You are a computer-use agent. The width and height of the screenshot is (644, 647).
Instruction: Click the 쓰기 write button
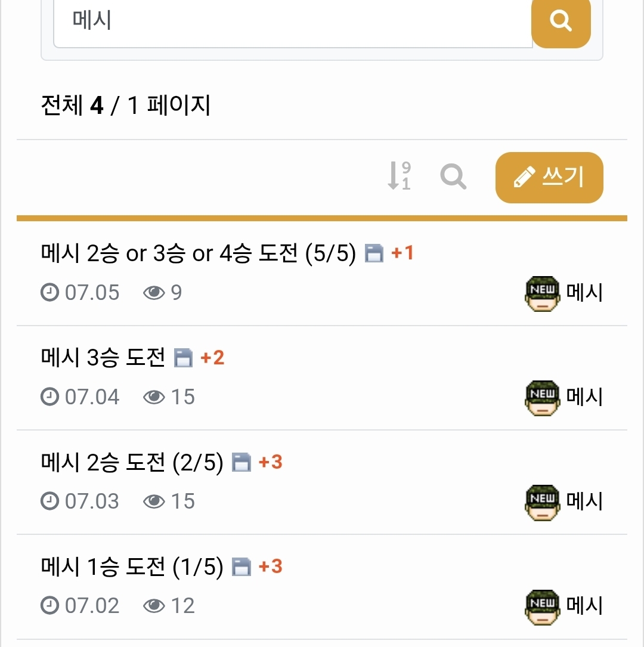coord(549,178)
